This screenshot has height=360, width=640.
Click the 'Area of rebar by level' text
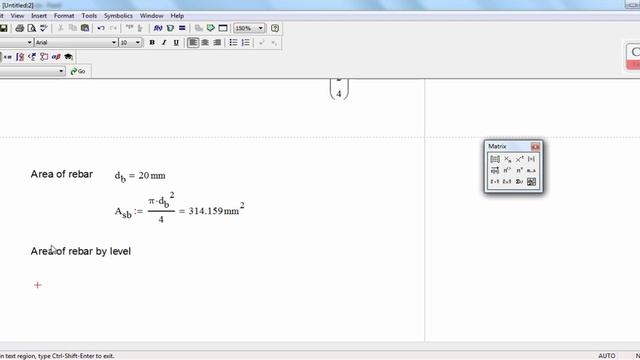pyautogui.click(x=81, y=251)
